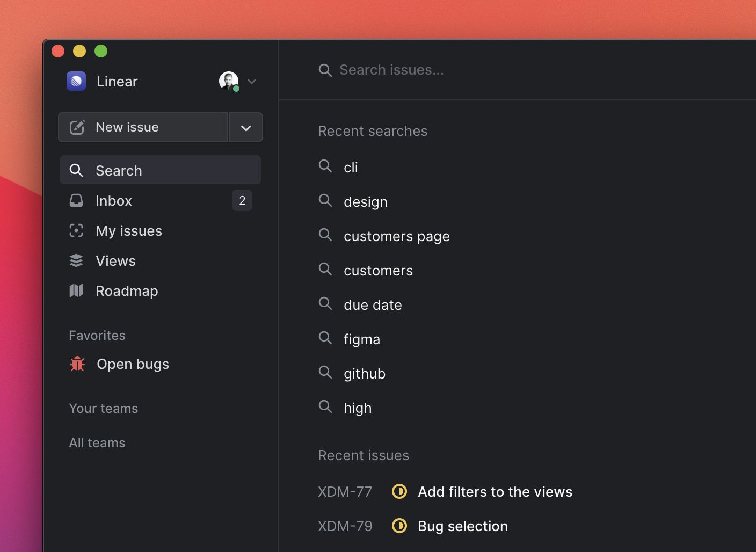The width and height of the screenshot is (756, 552).
Task: Click the My issues target icon
Action: point(76,231)
